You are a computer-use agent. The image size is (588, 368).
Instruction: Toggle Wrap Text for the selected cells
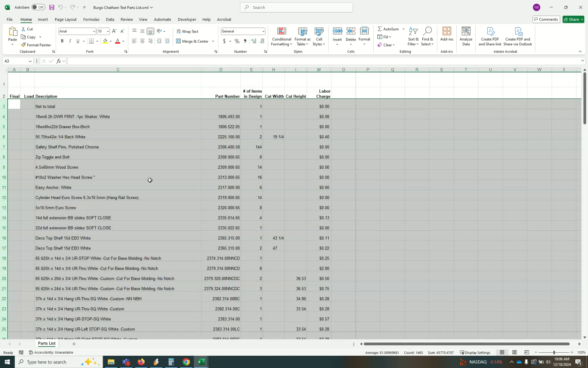[187, 31]
